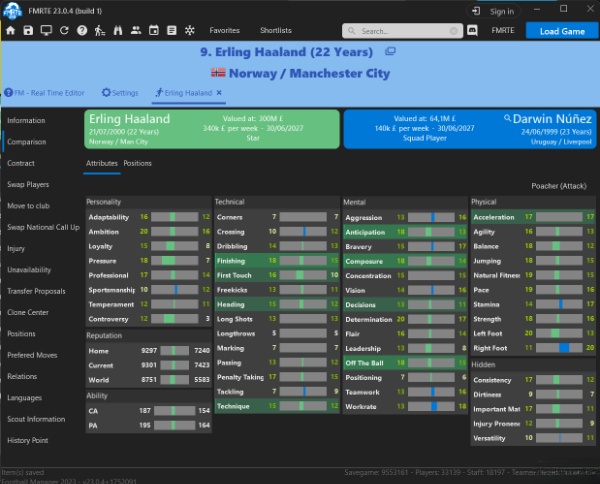Open History Point in the sidebar
The height and width of the screenshot is (484, 600).
(x=28, y=440)
